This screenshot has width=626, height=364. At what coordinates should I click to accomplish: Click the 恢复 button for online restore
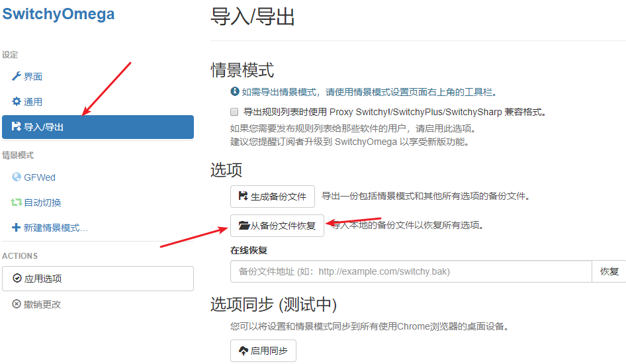(x=609, y=271)
